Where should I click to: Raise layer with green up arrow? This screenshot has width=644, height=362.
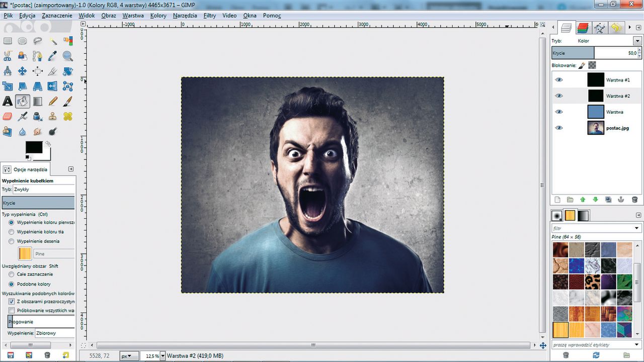[583, 200]
